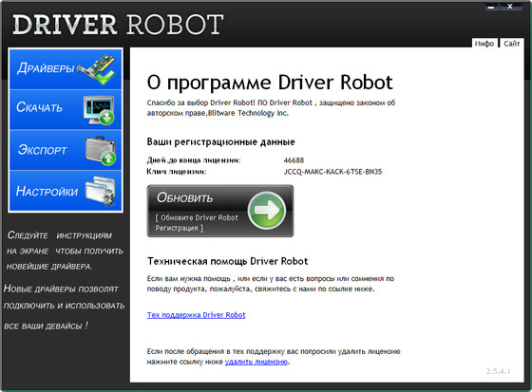Click the green arrow in Обновить button
The width and height of the screenshot is (532, 392).
(267, 211)
